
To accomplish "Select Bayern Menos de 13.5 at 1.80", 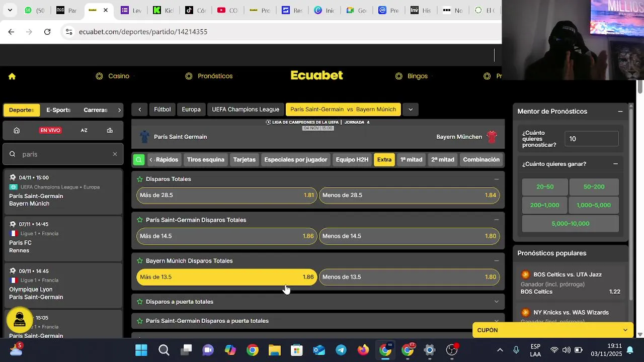I will point(409,277).
